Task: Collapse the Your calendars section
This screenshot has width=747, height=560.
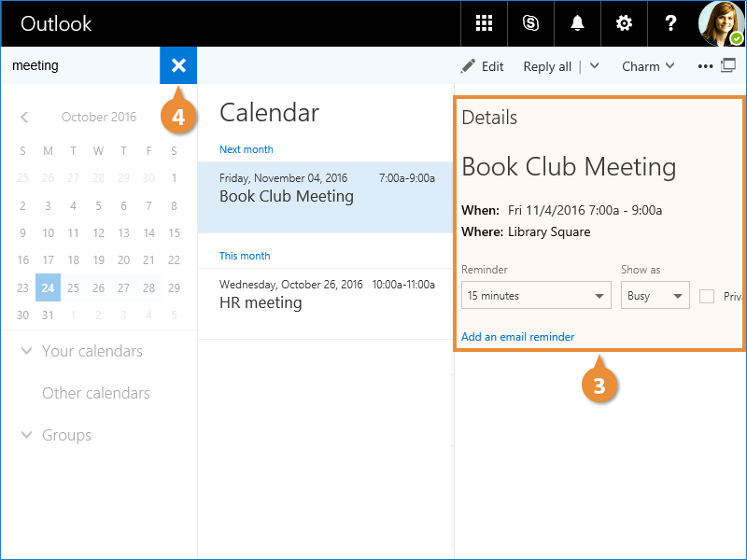Action: pyautogui.click(x=25, y=351)
